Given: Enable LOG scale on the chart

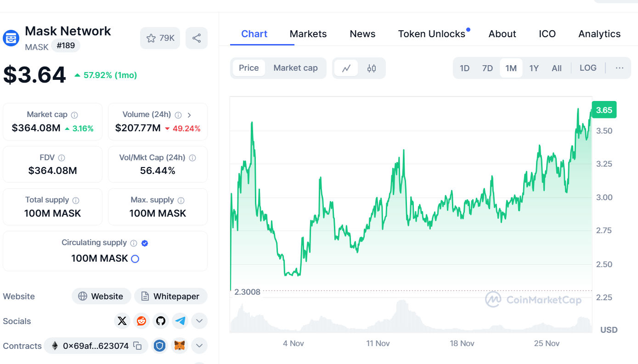Looking at the screenshot, I should coord(588,67).
